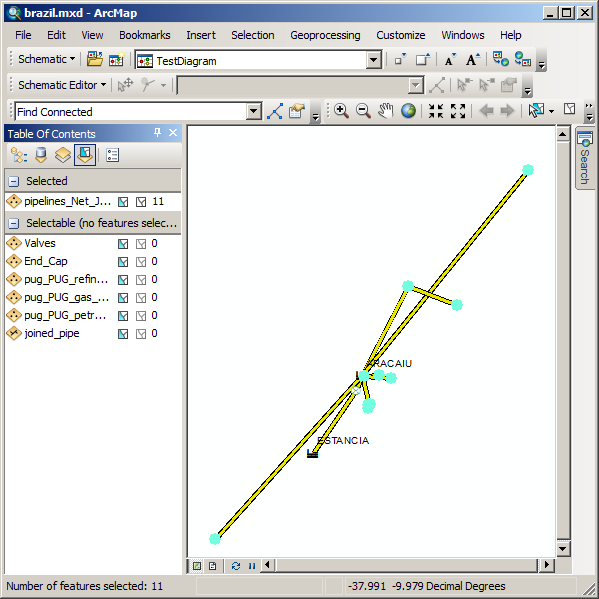Switch to Layout View at map bottom
This screenshot has height=599, width=599.
click(x=213, y=566)
